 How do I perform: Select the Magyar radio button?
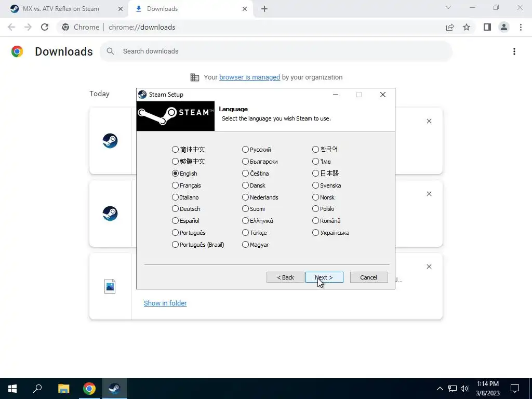tap(245, 245)
